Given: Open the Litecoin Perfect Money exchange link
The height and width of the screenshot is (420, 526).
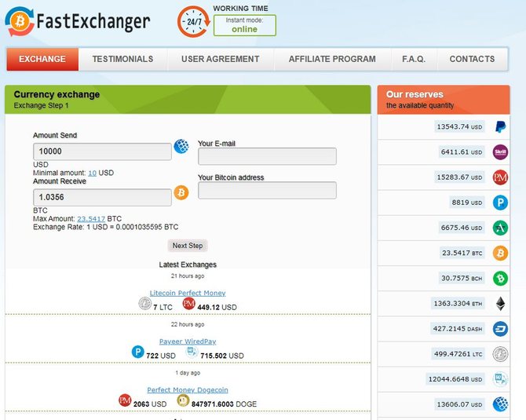Looking at the screenshot, I should pos(188,293).
